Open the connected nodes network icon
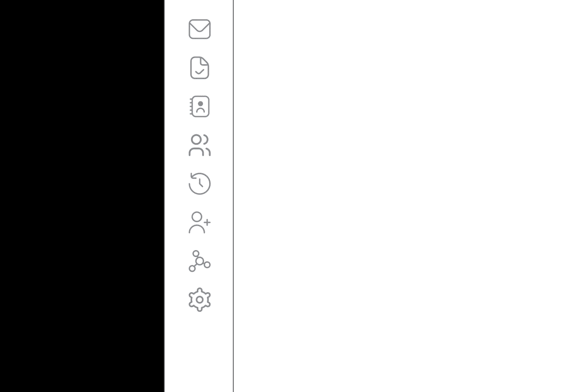The width and height of the screenshot is (581, 392). (199, 261)
